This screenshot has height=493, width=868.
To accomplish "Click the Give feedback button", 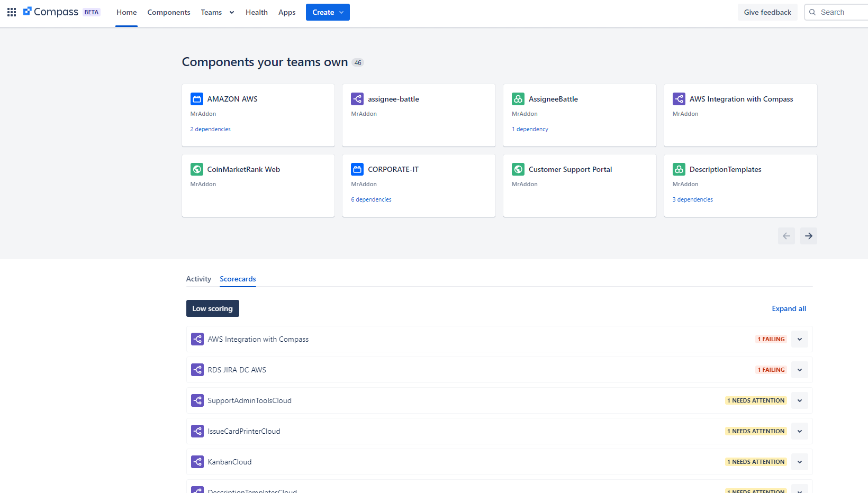I will 767,12.
